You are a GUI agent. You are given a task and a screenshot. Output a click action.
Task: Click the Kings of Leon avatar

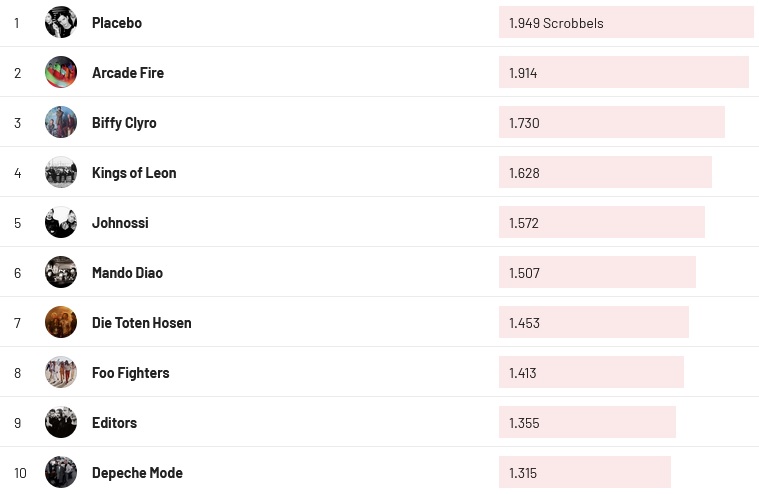pyautogui.click(x=61, y=172)
